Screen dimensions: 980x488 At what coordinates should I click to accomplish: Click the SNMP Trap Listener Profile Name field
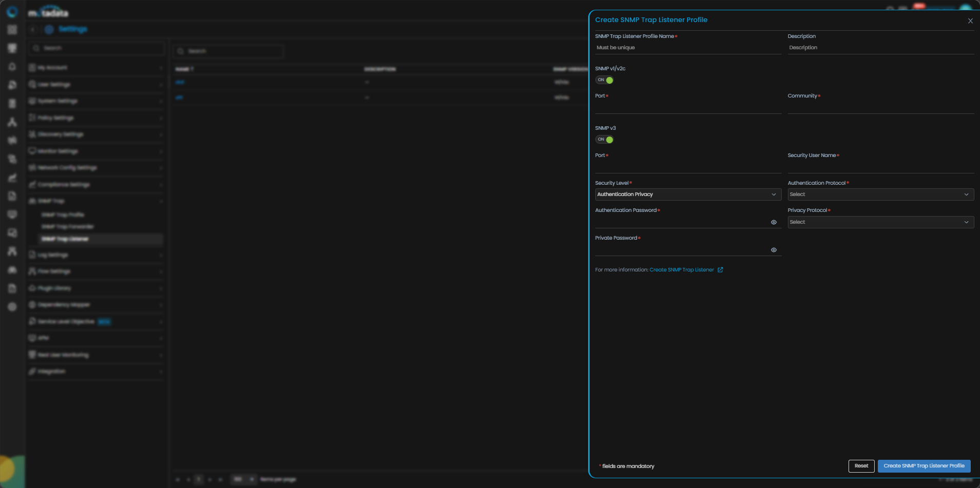[x=688, y=48]
